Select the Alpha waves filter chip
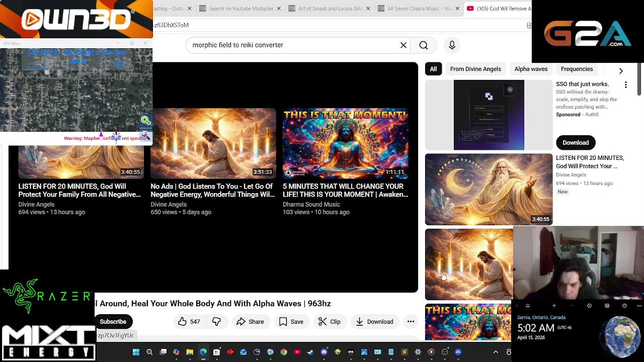This screenshot has height=362, width=644. tap(531, 69)
